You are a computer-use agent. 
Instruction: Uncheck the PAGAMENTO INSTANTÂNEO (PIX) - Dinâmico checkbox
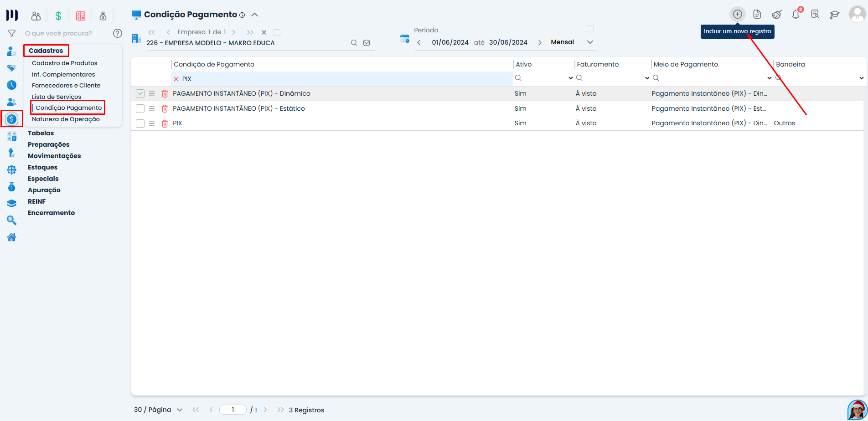[x=140, y=94]
